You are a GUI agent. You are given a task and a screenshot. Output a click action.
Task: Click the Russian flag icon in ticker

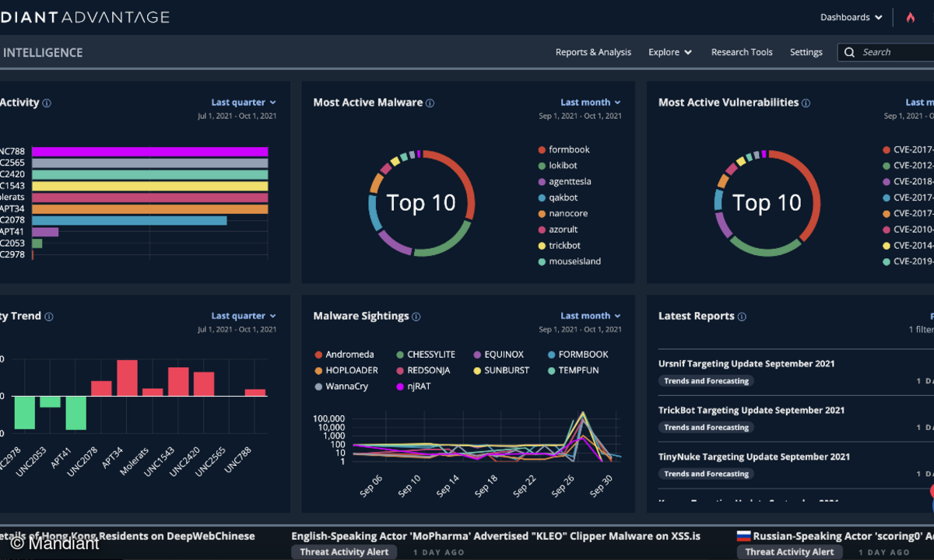[743, 536]
